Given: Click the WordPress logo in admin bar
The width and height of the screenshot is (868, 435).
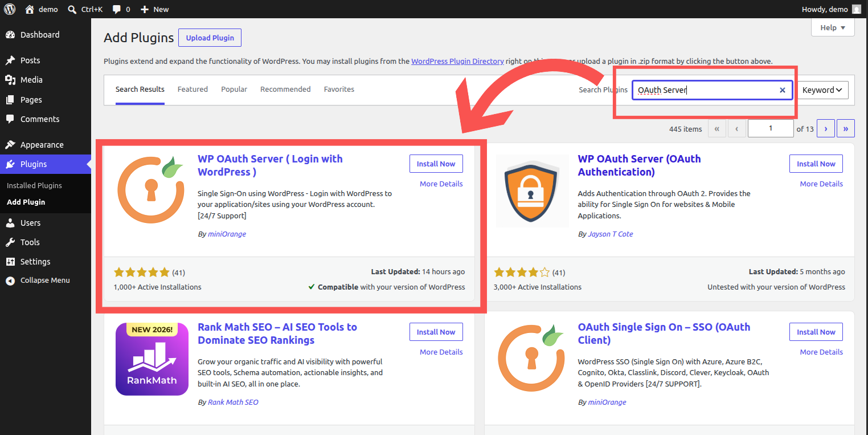Looking at the screenshot, I should click(x=10, y=9).
